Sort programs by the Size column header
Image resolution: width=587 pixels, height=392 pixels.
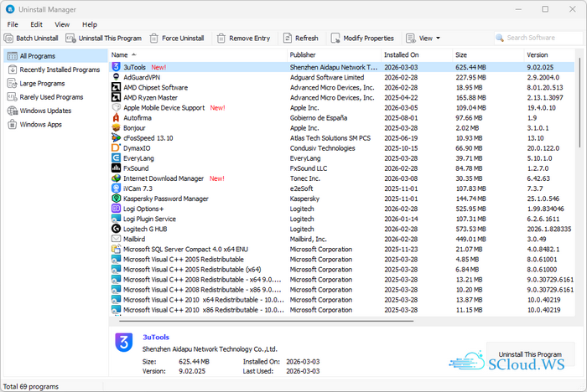461,54
